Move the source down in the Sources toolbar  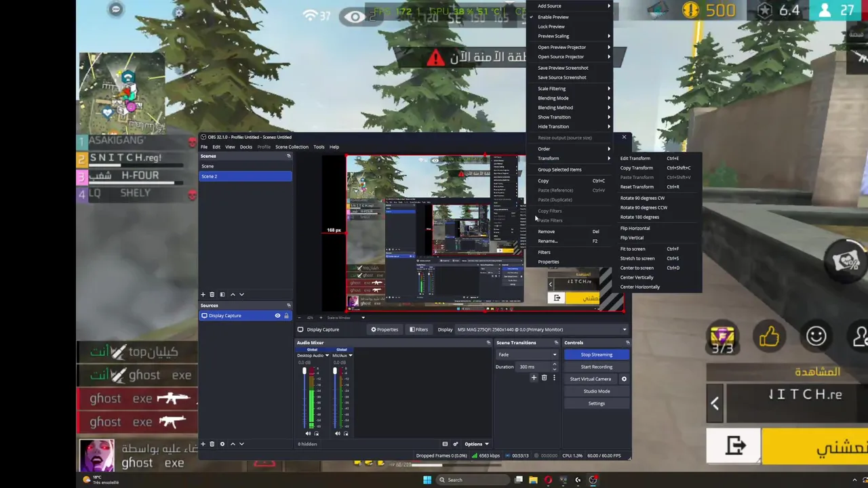point(241,444)
